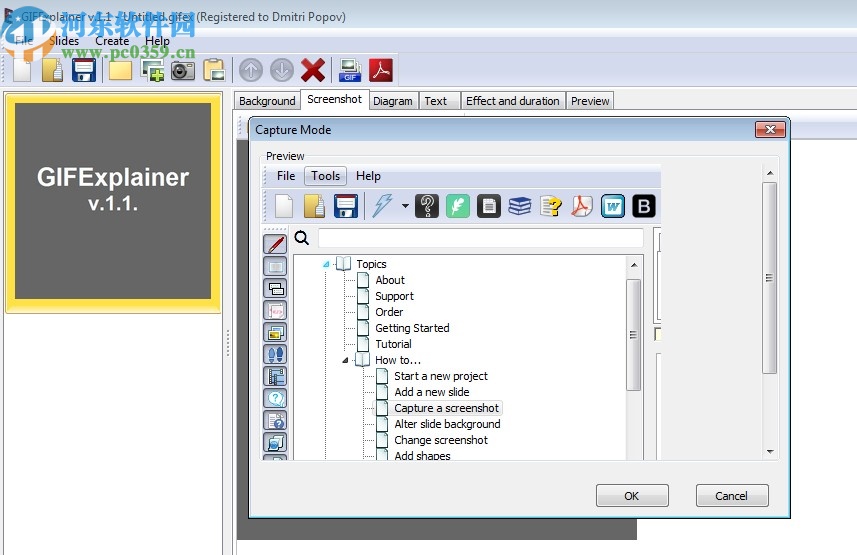Click the New project icon in GIFExplainer toolbar

[x=22, y=70]
